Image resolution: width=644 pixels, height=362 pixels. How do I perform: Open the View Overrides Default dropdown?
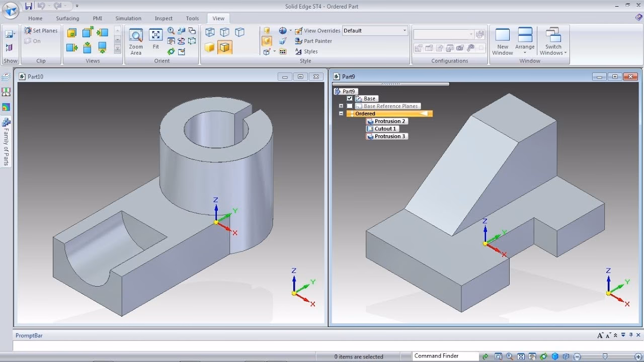click(406, 30)
